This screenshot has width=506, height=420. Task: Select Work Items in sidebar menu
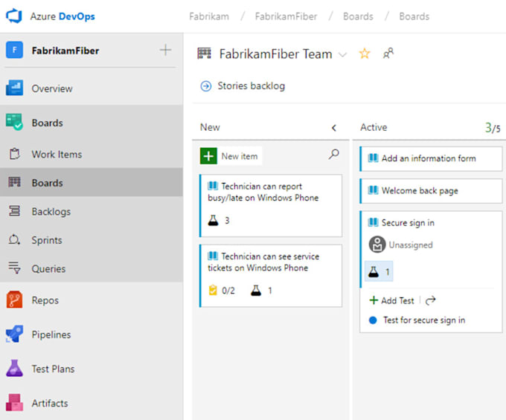coord(57,155)
